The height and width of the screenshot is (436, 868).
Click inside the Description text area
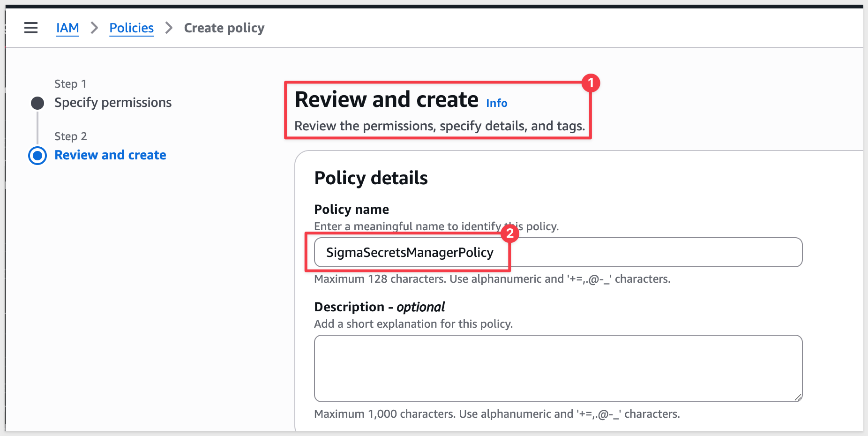[558, 368]
